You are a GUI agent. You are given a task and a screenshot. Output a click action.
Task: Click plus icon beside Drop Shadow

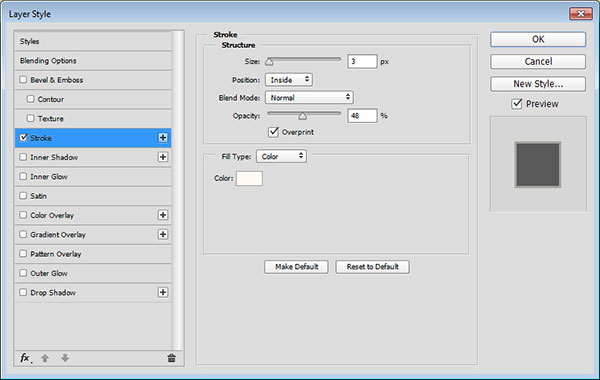point(163,292)
